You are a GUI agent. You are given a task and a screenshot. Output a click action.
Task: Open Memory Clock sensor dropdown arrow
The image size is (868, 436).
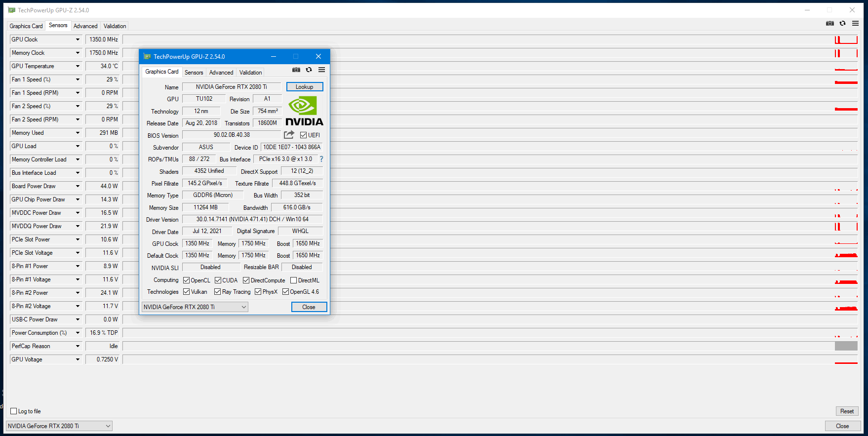pyautogui.click(x=78, y=53)
